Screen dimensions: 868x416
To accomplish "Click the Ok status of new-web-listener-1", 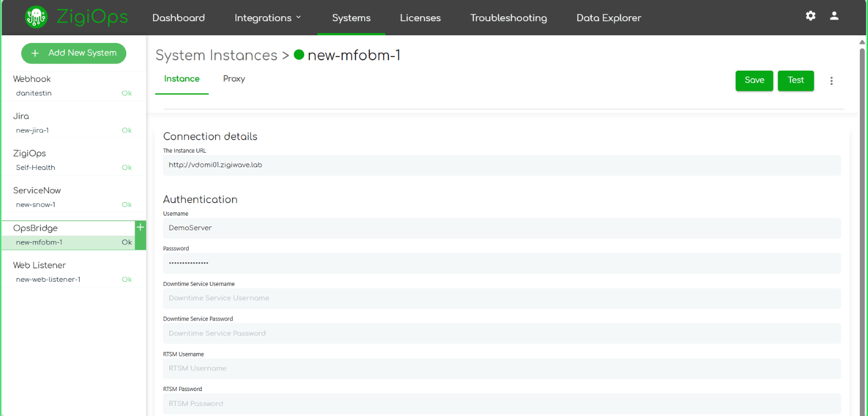I will coord(127,280).
